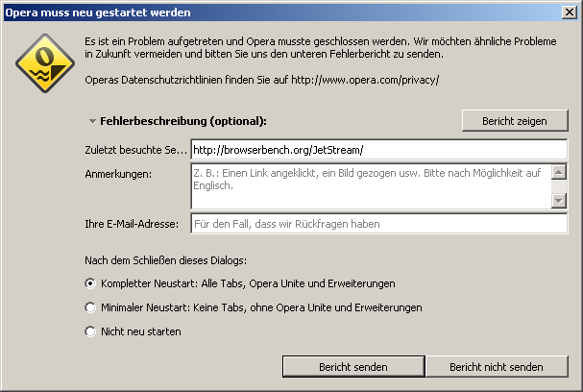This screenshot has height=392, width=583.
Task: Click the comments scrollbar down arrow
Action: coord(558,201)
